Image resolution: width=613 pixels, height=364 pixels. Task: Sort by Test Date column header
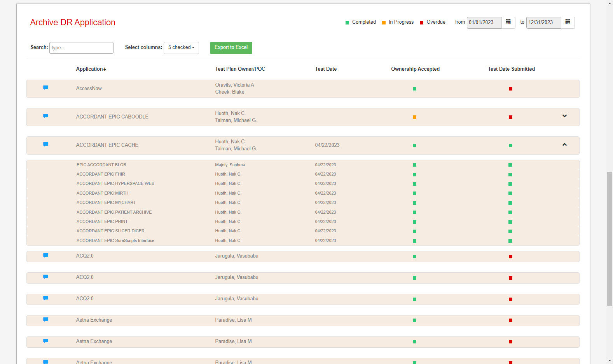(x=326, y=69)
